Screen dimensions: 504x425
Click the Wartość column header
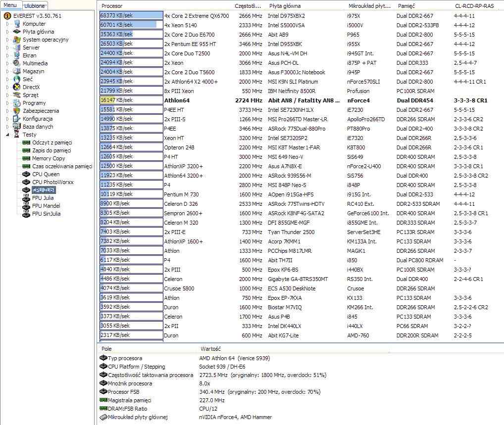[x=210, y=349]
